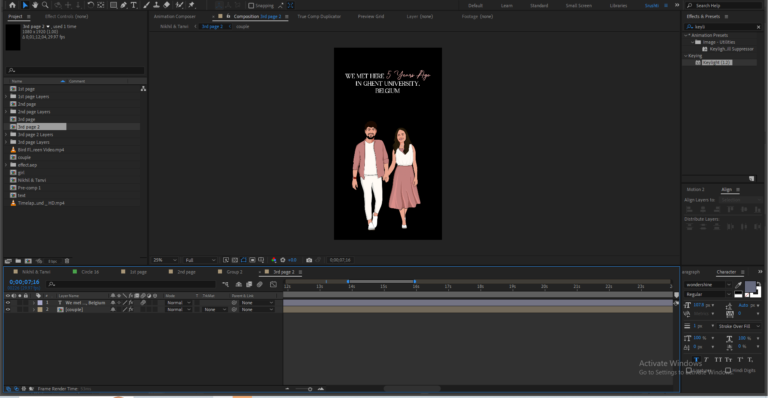Select the Hand tool
Viewport: 768px width, 398px height.
[35, 5]
